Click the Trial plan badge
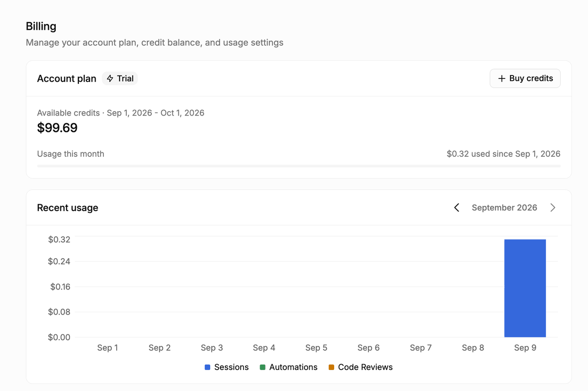The height and width of the screenshot is (391, 588). tap(120, 78)
